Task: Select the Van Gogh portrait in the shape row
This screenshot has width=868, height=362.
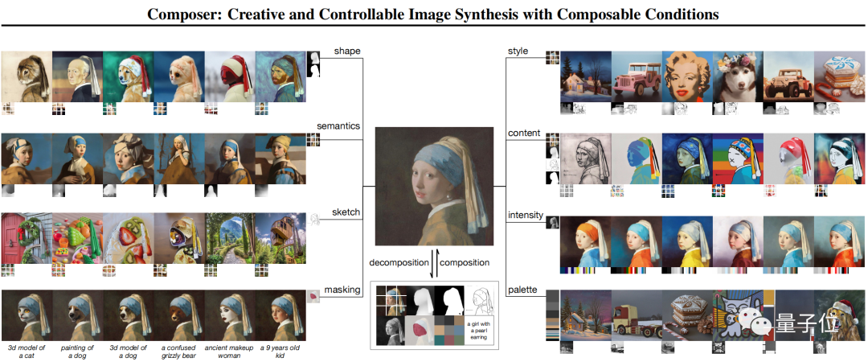Action: [280, 76]
